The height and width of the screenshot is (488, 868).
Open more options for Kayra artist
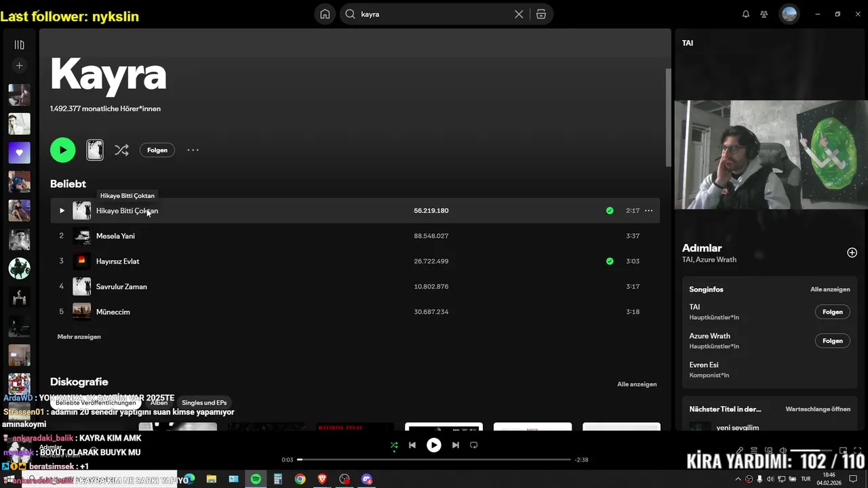(x=193, y=150)
